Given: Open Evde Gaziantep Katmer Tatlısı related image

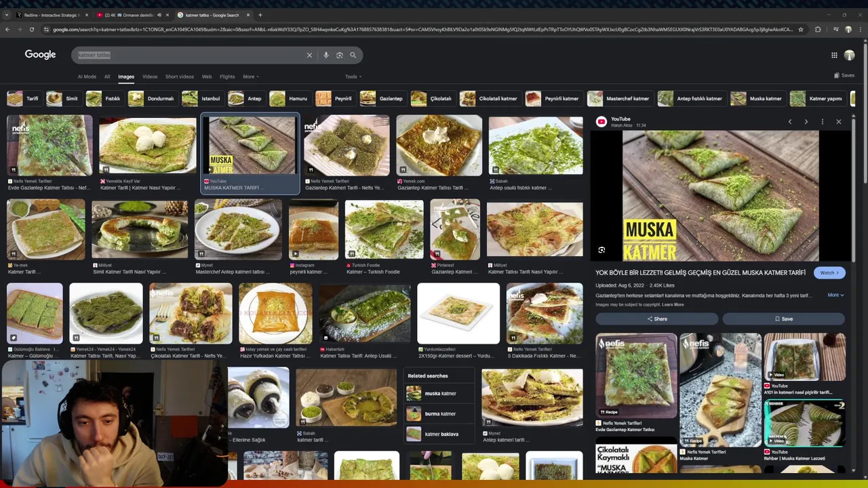Looking at the screenshot, I should click(x=636, y=375).
